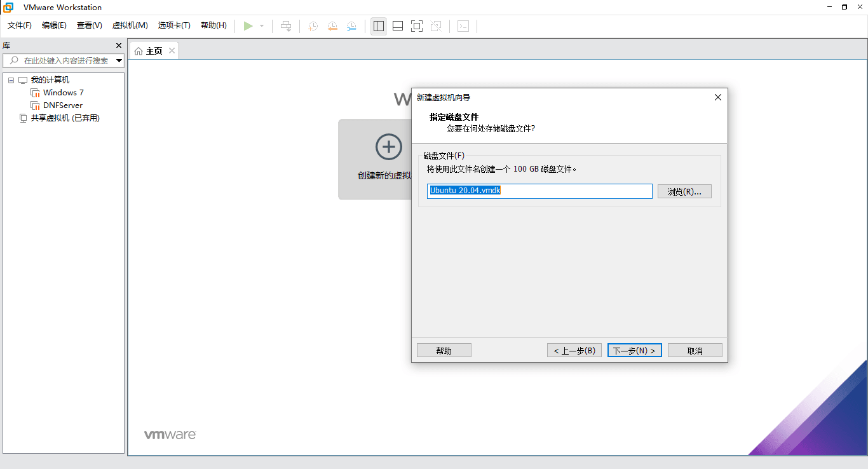Open the snapshot manager wrench icon
Viewport: 868px width, 469px height.
(x=351, y=26)
